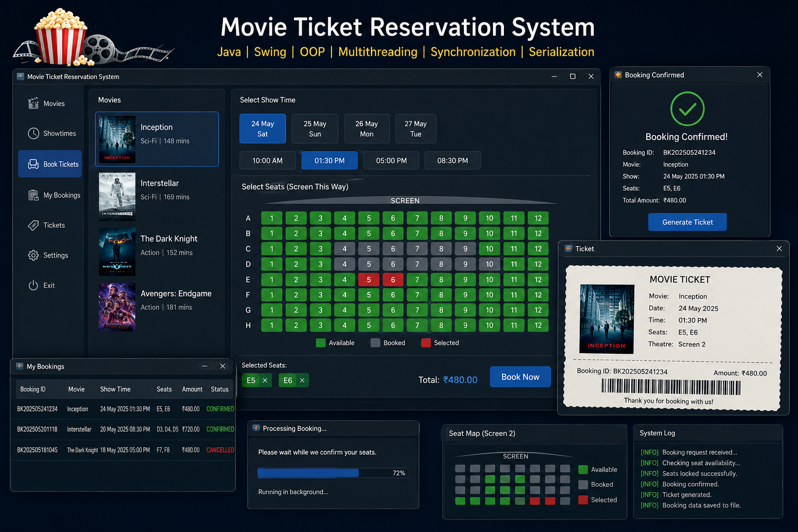Click the ₹480.00 total amount

pyautogui.click(x=460, y=380)
